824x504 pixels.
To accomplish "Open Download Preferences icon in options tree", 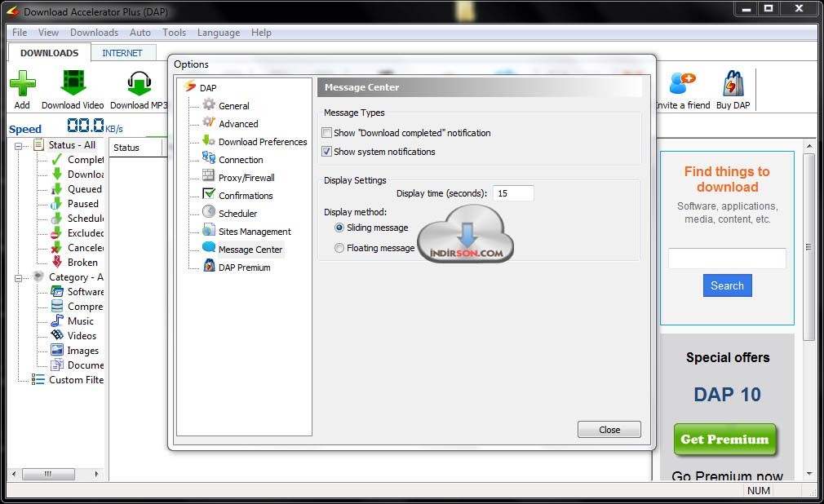I will (x=209, y=140).
